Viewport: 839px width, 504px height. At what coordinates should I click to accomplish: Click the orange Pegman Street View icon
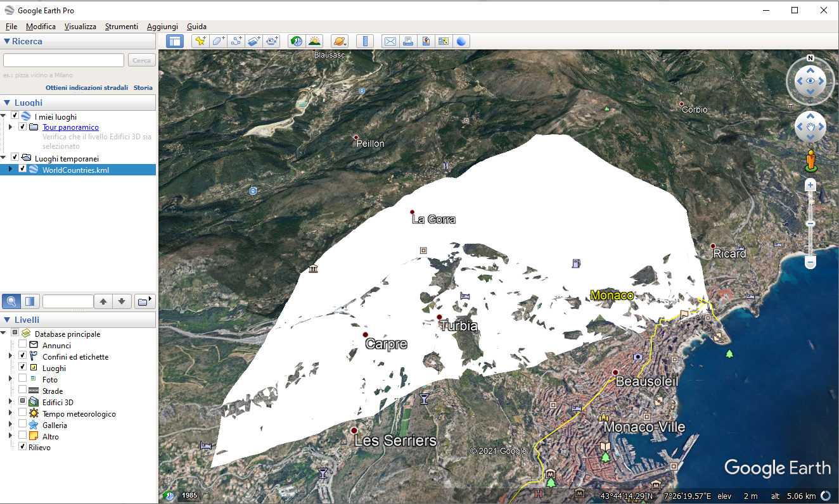[810, 161]
